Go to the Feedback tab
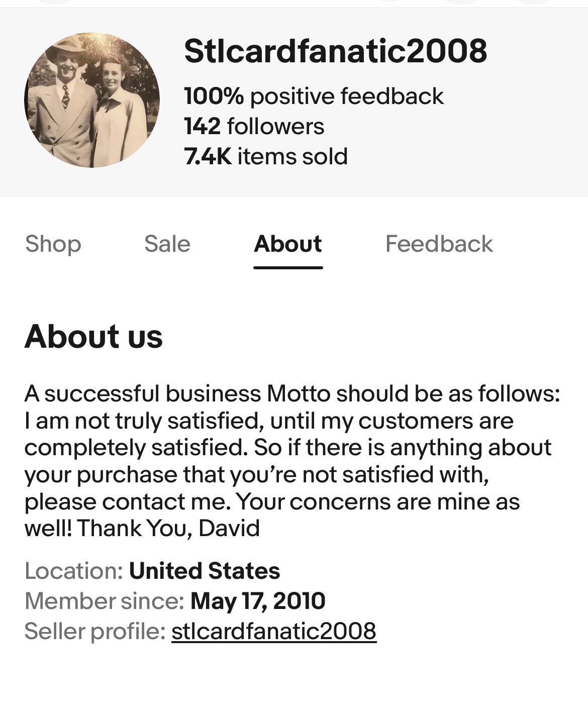Image resolution: width=588 pixels, height=718 pixels. pos(439,244)
